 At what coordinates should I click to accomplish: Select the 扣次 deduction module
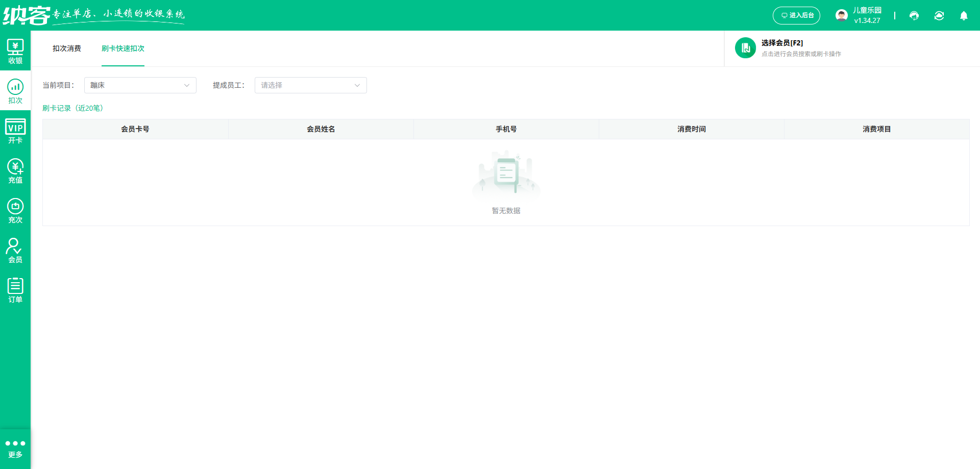(x=15, y=91)
